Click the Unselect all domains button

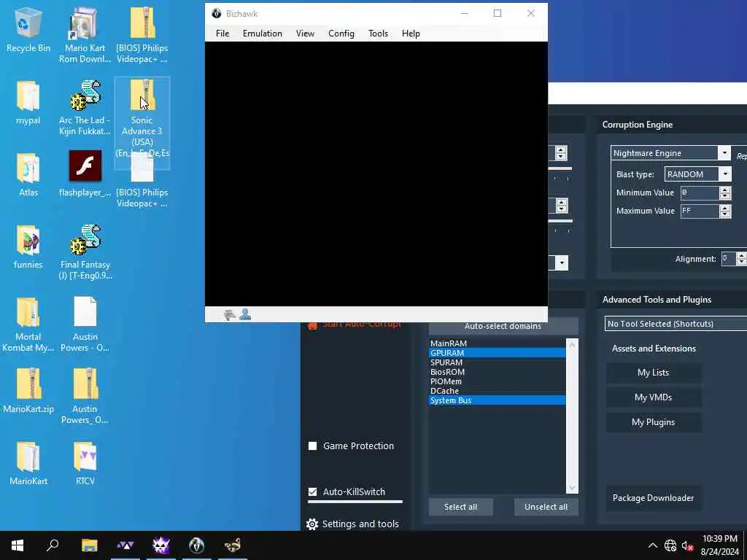[546, 507]
